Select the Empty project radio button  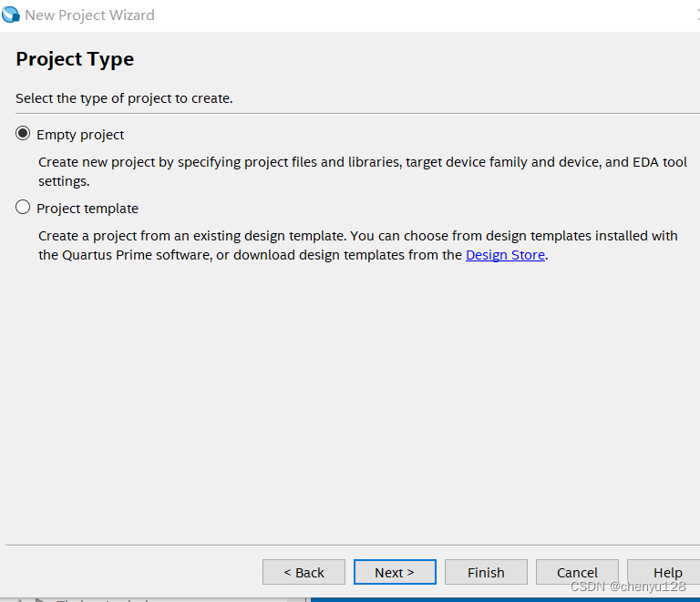pyautogui.click(x=24, y=134)
